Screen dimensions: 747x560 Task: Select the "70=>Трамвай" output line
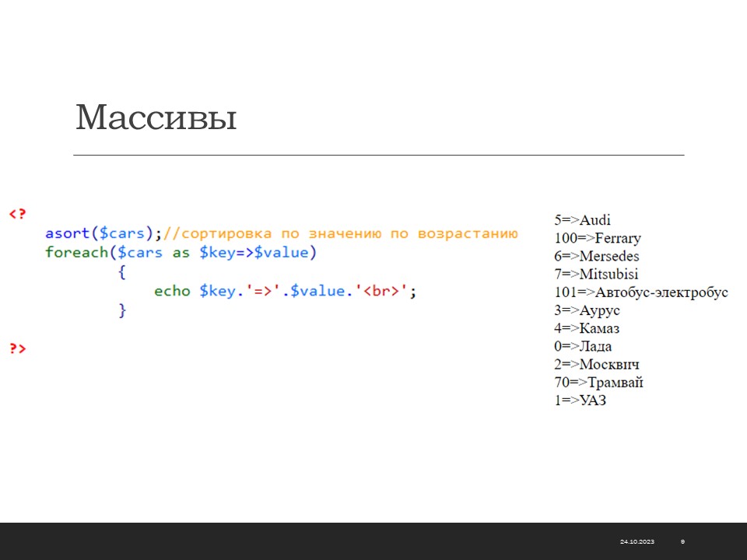(x=598, y=382)
